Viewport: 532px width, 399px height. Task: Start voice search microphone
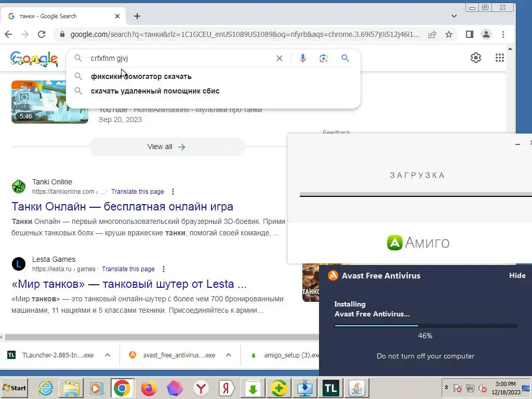[x=303, y=58]
